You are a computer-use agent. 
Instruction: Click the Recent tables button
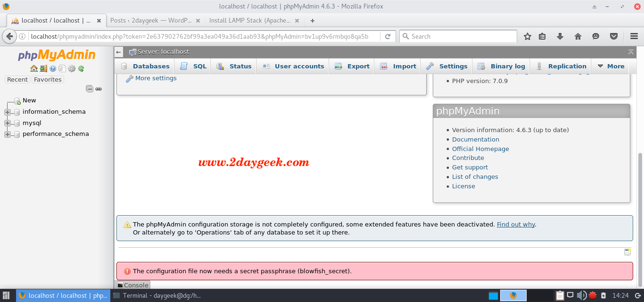(17, 80)
